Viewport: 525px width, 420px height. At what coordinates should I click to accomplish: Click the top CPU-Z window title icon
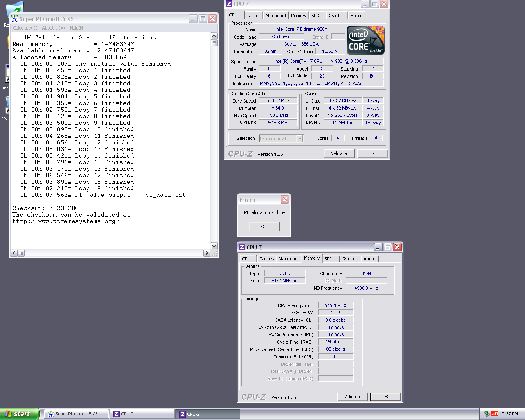coord(229,4)
